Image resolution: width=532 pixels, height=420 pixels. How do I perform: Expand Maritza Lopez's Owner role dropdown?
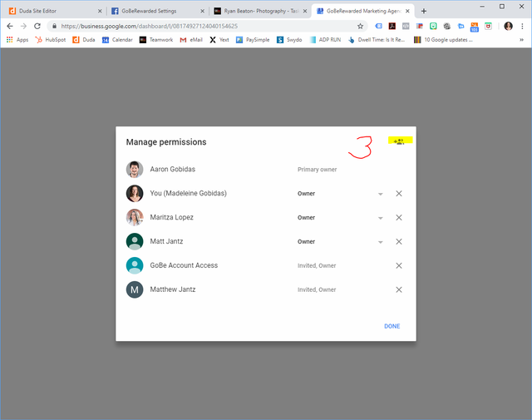(380, 218)
